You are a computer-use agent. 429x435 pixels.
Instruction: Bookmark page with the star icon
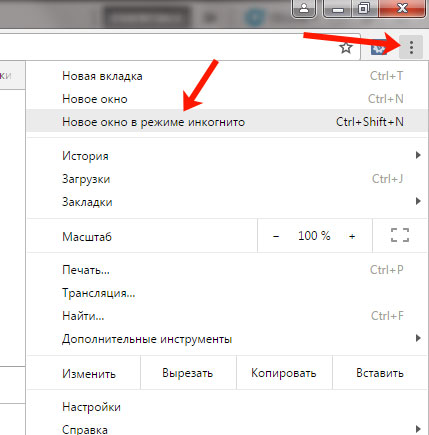point(346,48)
